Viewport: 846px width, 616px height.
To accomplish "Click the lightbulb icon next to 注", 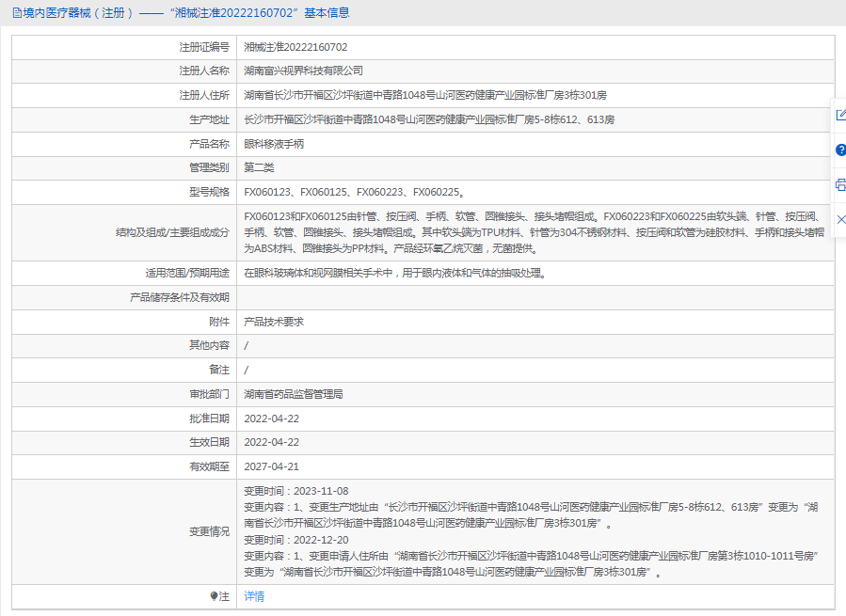I will point(214,596).
